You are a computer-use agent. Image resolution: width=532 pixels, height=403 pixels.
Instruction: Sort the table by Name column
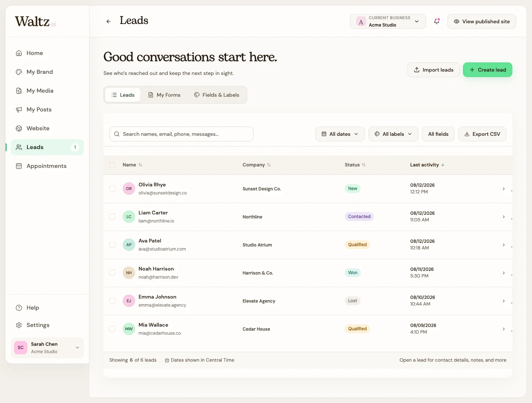[132, 165]
